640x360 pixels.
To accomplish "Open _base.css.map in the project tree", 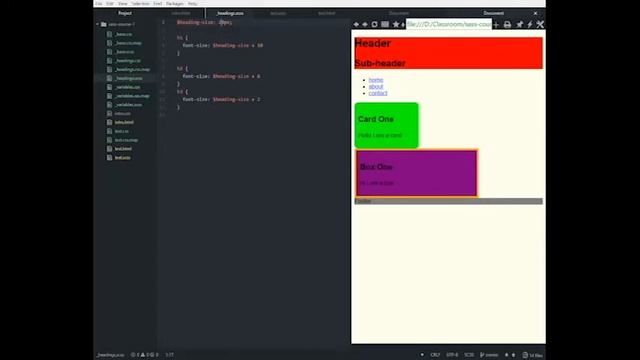I will coord(128,43).
